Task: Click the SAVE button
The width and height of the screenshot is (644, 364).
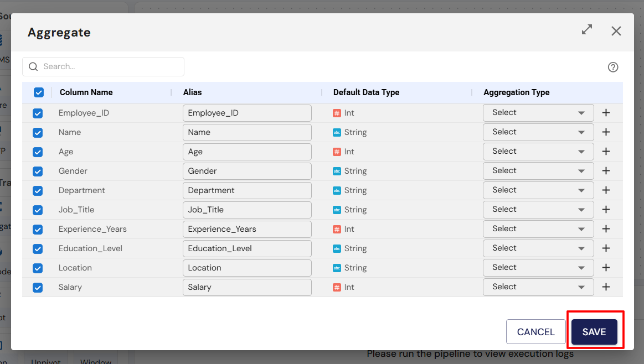Action: 594,332
